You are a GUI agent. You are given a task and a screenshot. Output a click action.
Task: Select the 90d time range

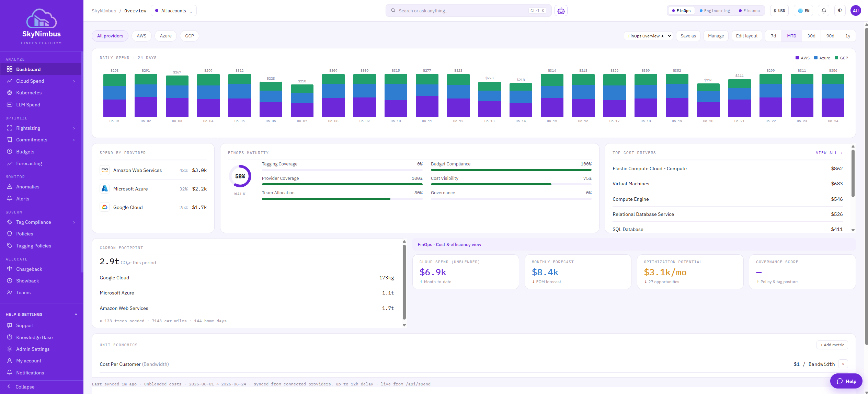click(x=830, y=36)
